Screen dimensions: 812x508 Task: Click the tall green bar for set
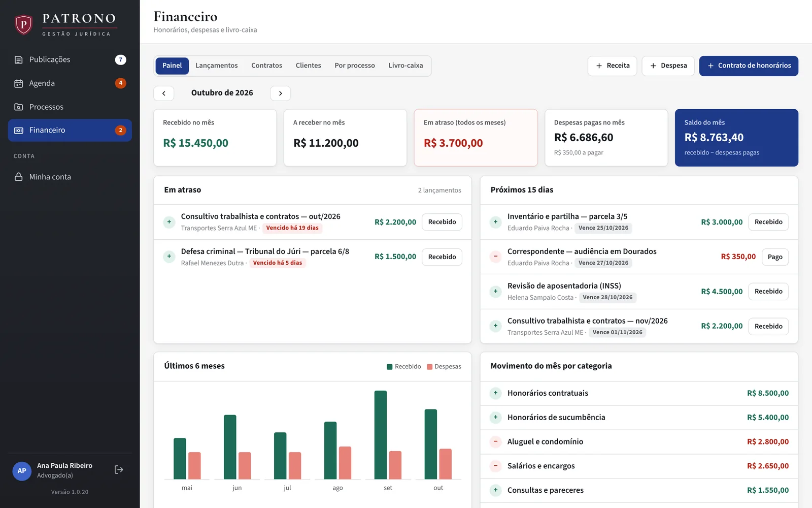click(x=381, y=435)
